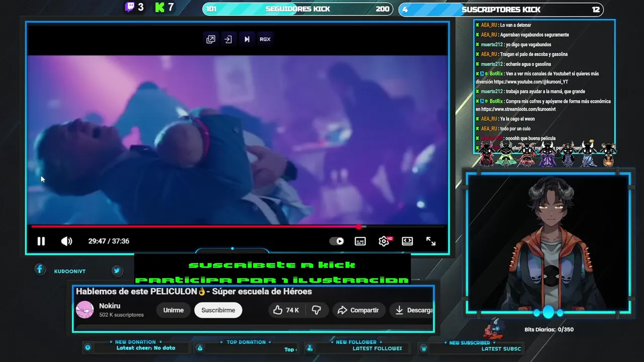Click the SUSCRIPTORES KICK goal bar
Viewport: 644px width, 362px height.
click(501, 9)
